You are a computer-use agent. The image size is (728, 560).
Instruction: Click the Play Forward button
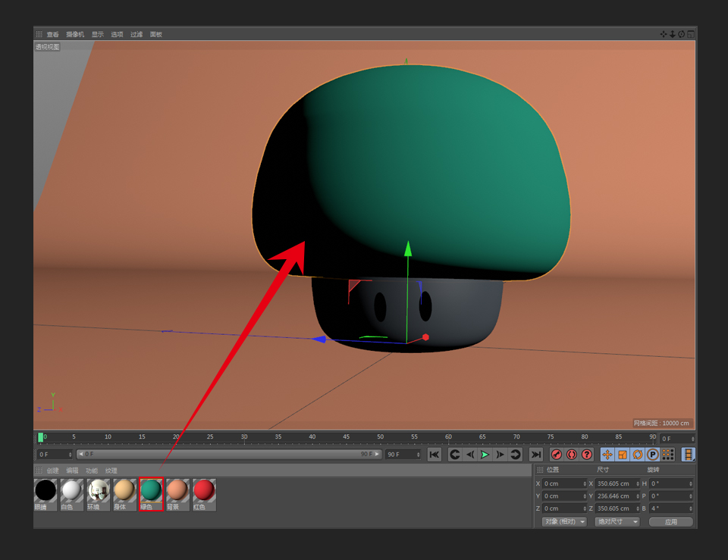pyautogui.click(x=485, y=455)
